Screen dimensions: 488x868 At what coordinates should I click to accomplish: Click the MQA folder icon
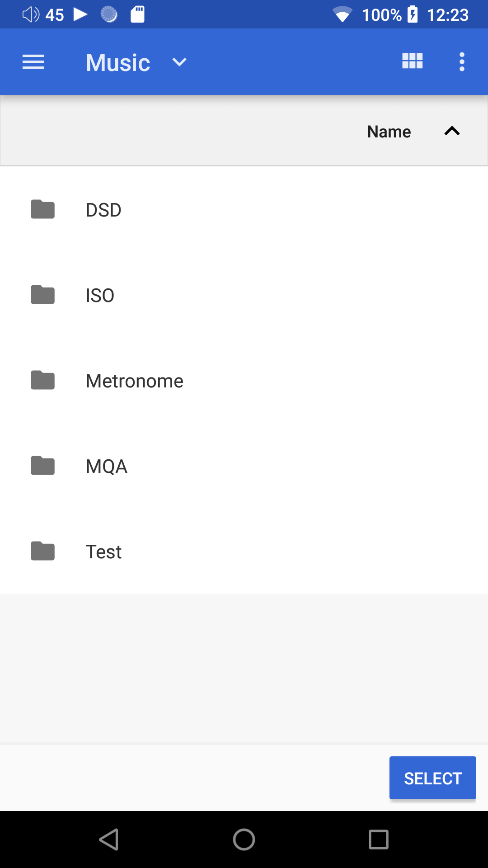click(43, 466)
